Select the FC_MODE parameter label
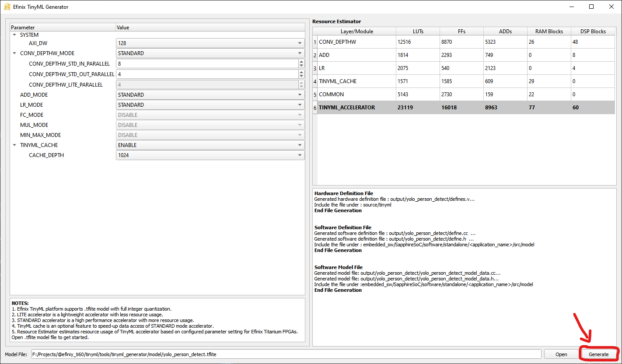 [x=31, y=115]
